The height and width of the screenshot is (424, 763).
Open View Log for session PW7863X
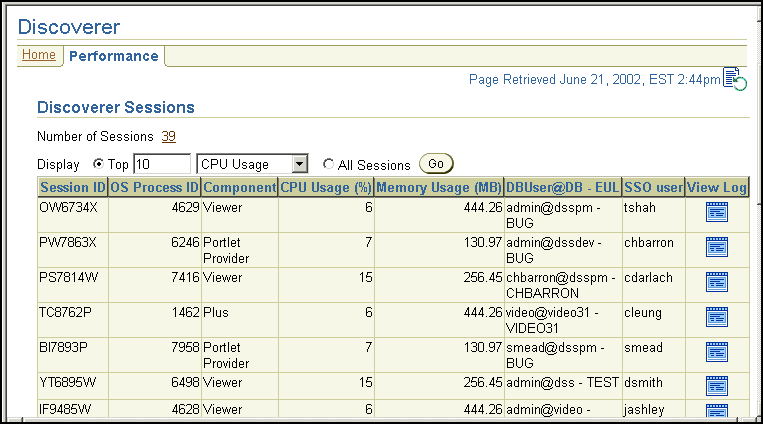(717, 247)
